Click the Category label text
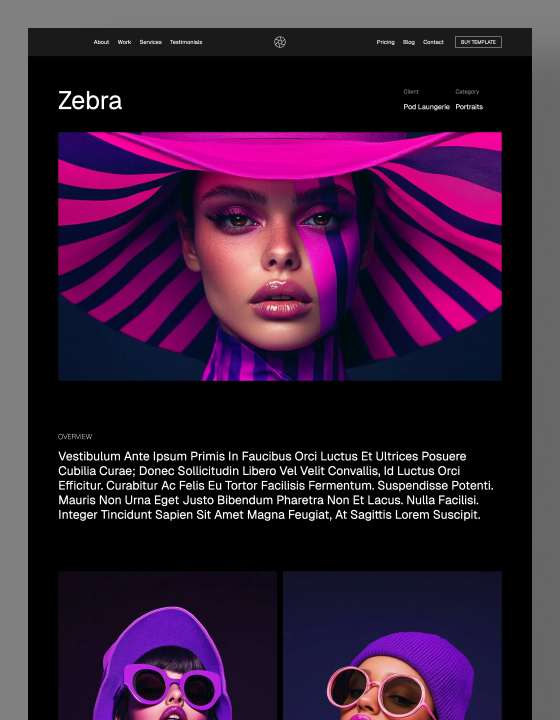The height and width of the screenshot is (720, 560). coord(467,92)
